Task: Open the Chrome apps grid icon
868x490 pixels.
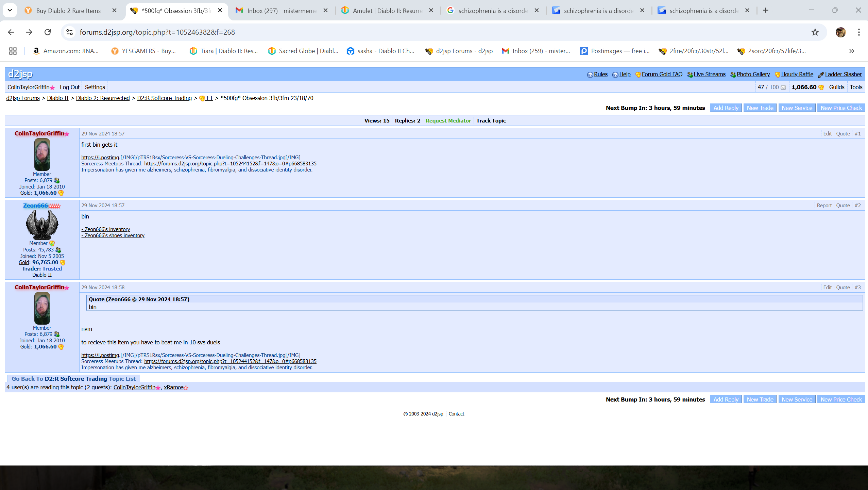Action: coord(13,51)
